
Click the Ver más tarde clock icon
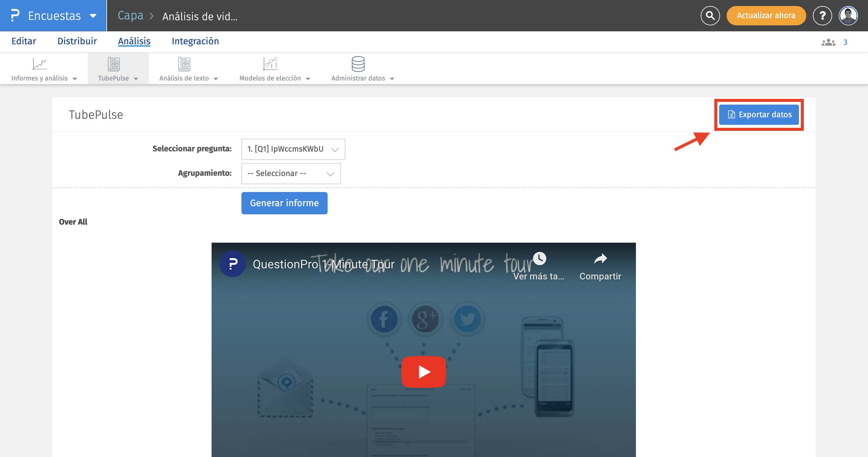pos(539,259)
